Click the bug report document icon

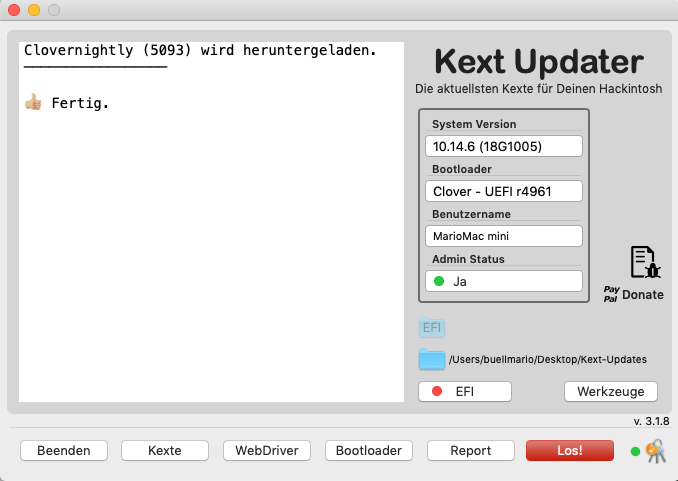[645, 262]
